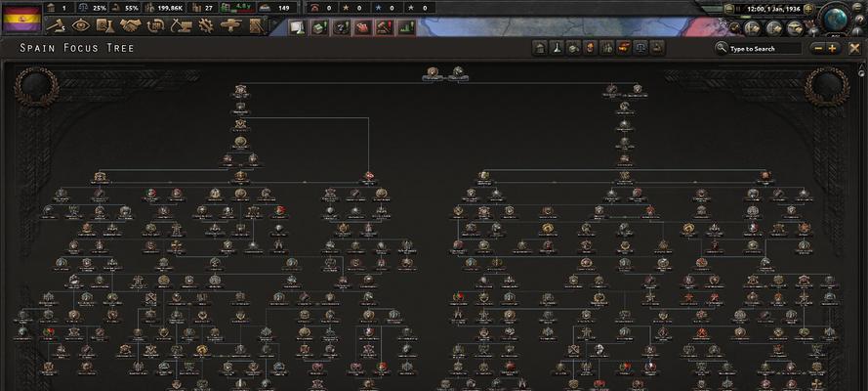
Task: Open the Research flask menu icon
Action: click(x=105, y=25)
